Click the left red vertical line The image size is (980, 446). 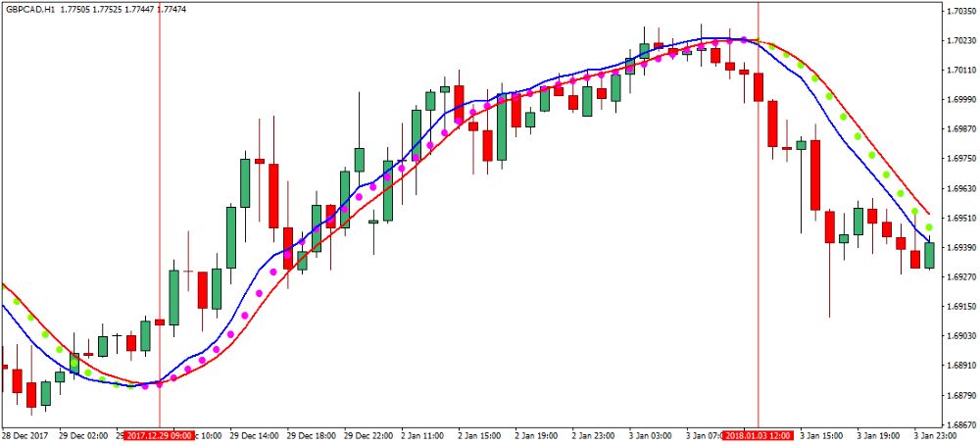(159, 196)
